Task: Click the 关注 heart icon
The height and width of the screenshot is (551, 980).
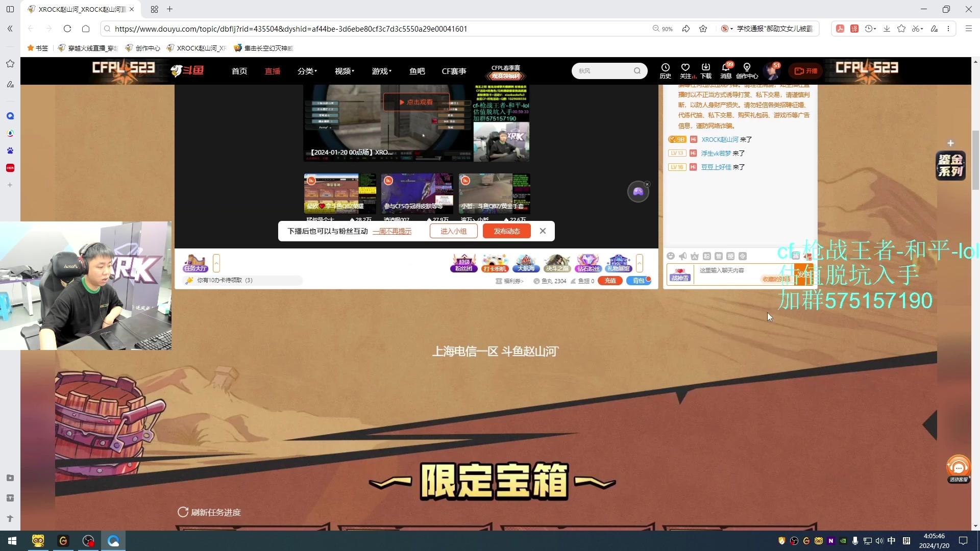Action: (685, 70)
